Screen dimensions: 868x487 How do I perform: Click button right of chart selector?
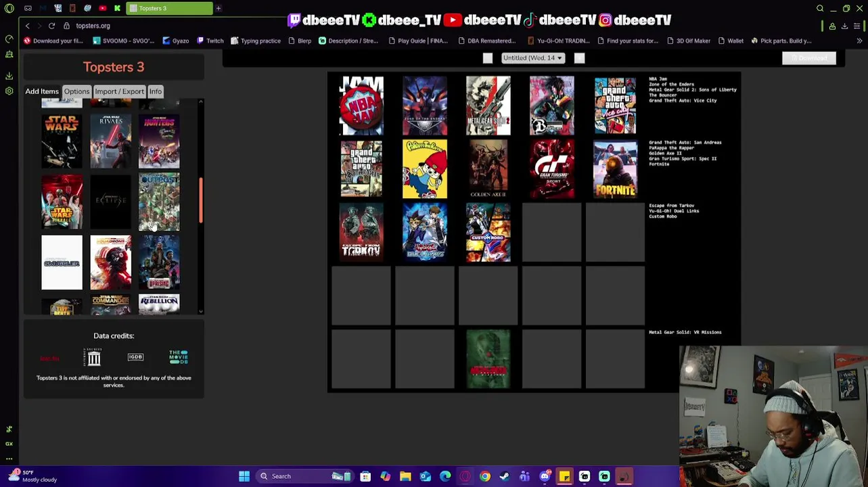(579, 58)
